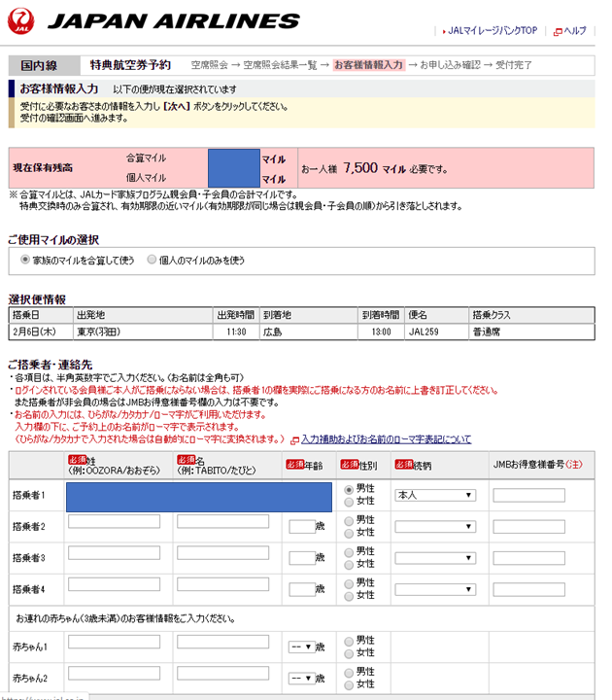Viewport: 612px width, 700px height.
Task: Click the 国内線 tab label
Action: (x=39, y=66)
